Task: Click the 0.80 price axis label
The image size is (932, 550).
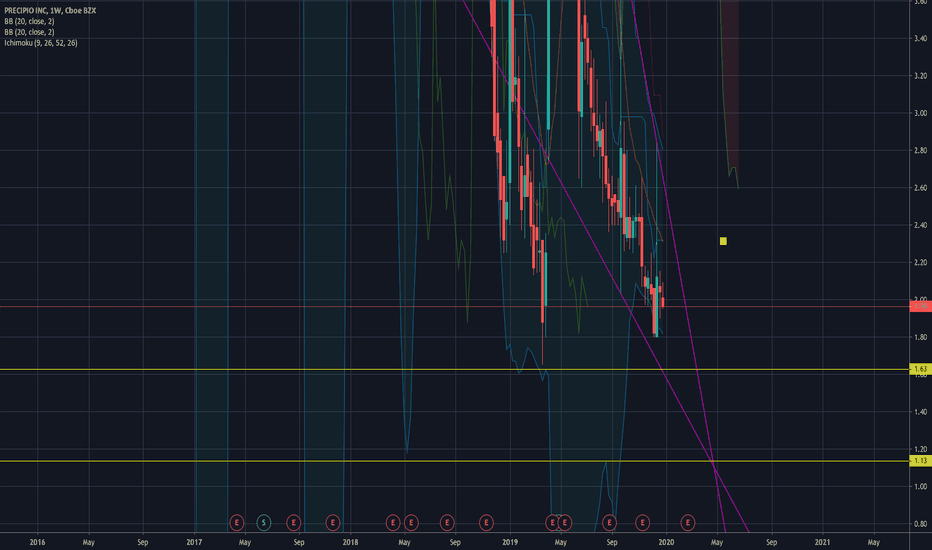Action: (x=921, y=524)
